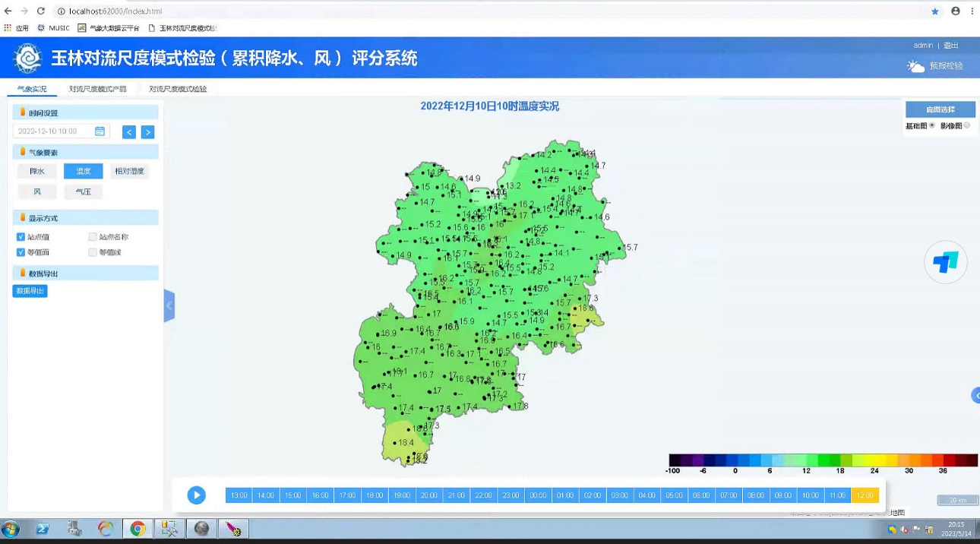Open Chrome from the Windows taskbar
Image resolution: width=980 pixels, height=544 pixels.
(137, 528)
